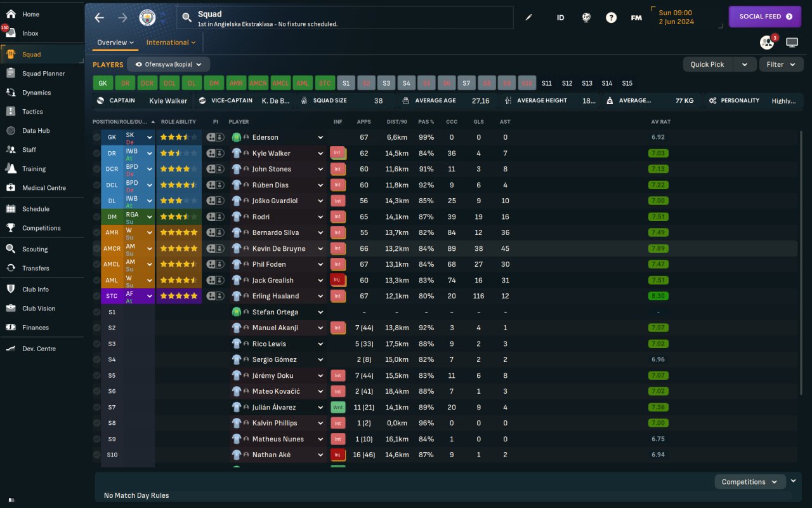Viewport: 812px width, 508px height.
Task: Open the Filter dropdown
Action: coord(781,65)
